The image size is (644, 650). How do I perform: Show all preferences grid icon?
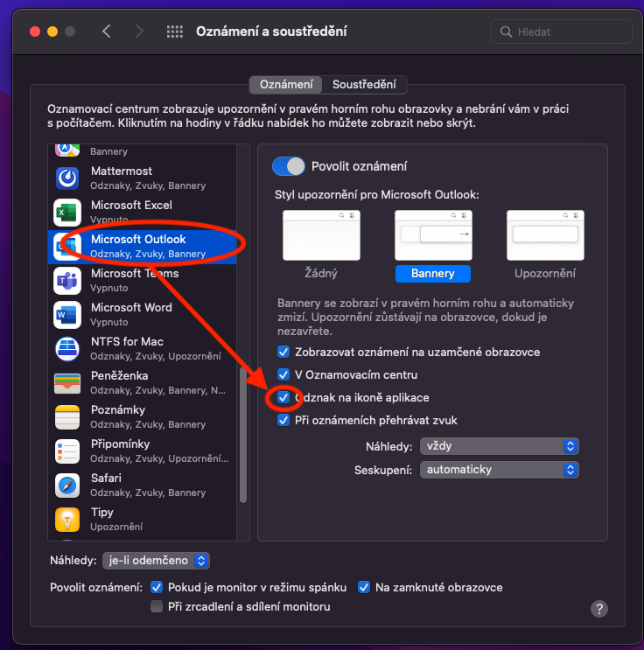tap(175, 31)
